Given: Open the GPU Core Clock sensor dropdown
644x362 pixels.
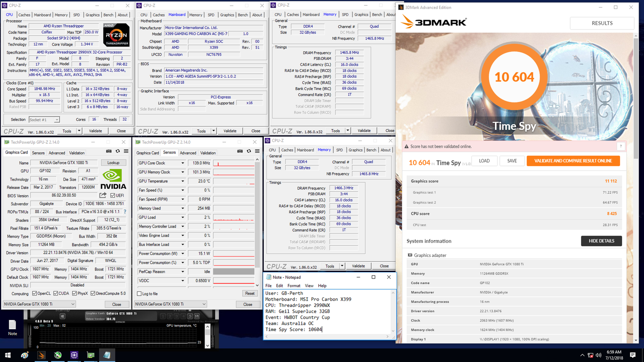Looking at the screenshot, I should pyautogui.click(x=183, y=163).
